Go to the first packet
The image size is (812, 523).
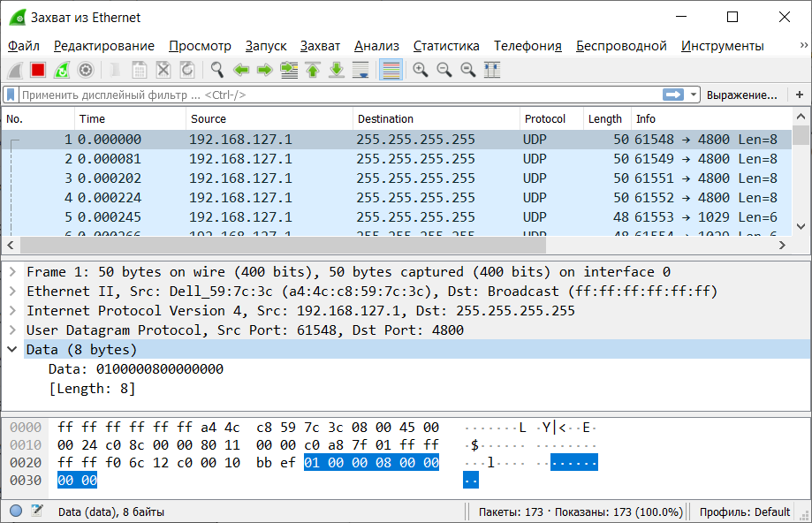click(313, 70)
